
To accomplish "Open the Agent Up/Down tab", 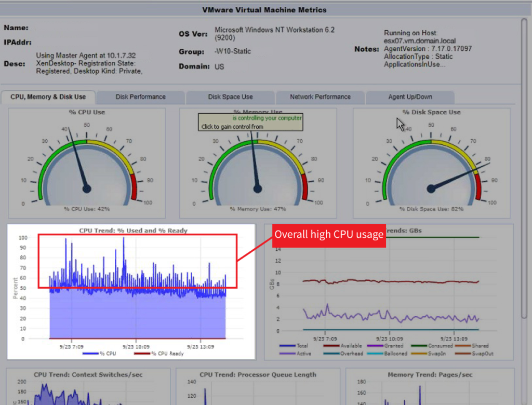I will (410, 97).
